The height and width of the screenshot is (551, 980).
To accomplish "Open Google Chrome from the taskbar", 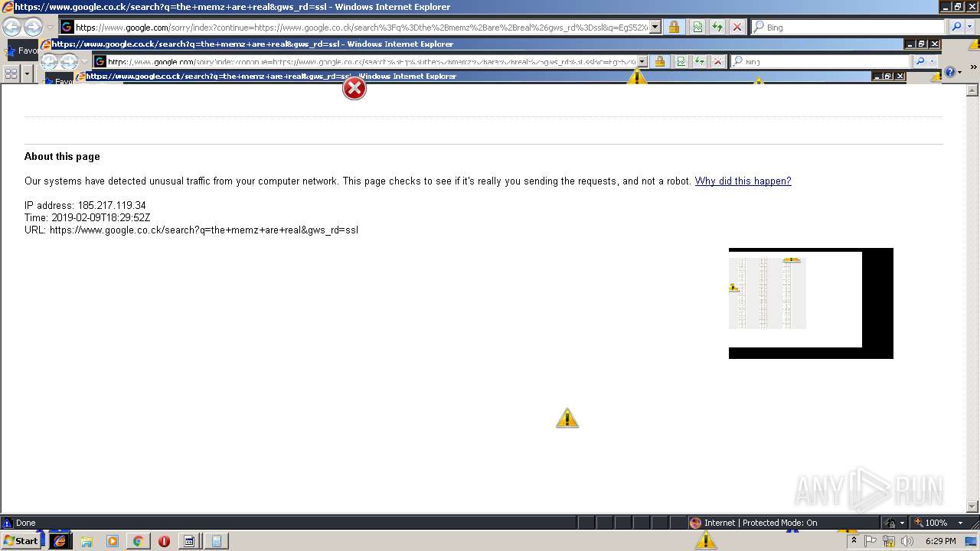I will pos(138,541).
